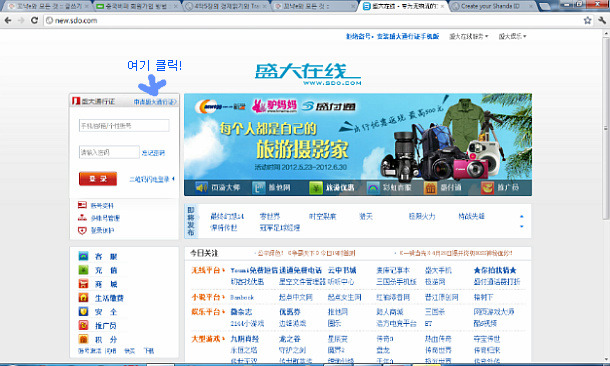Open the 盛大在线服务 dropdown
Screen dimensions: 610x366
click(468, 36)
